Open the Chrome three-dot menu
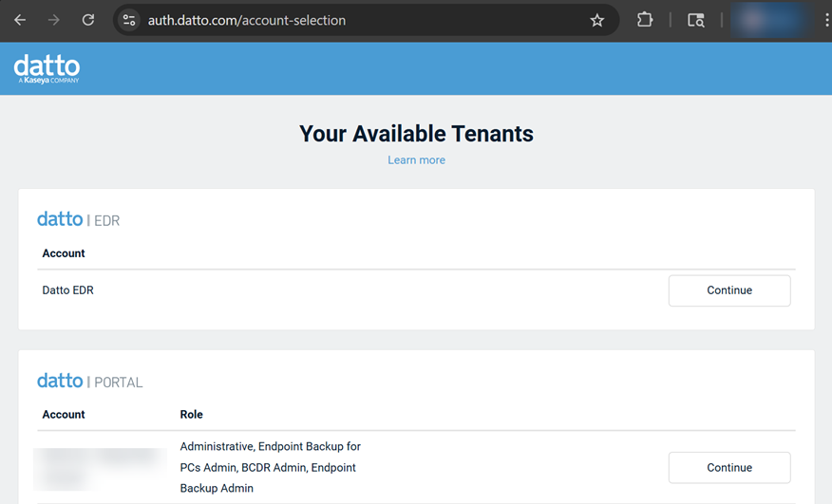Image resolution: width=832 pixels, height=504 pixels. (826, 20)
